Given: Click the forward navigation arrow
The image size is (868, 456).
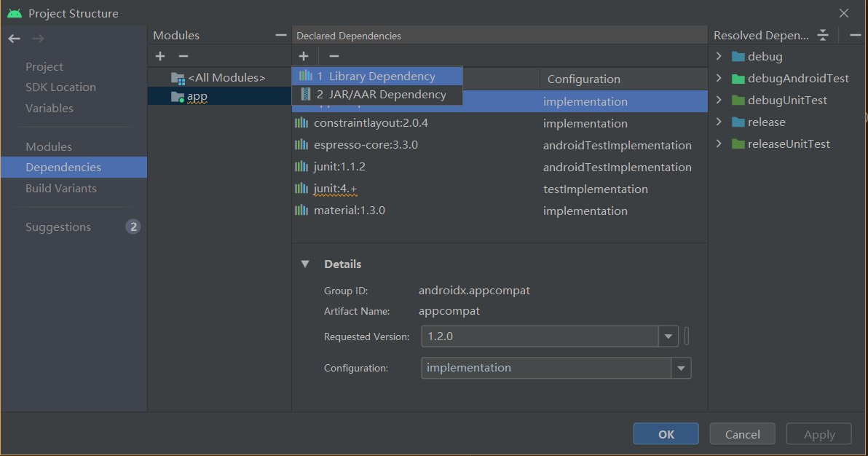Looking at the screenshot, I should [x=38, y=39].
